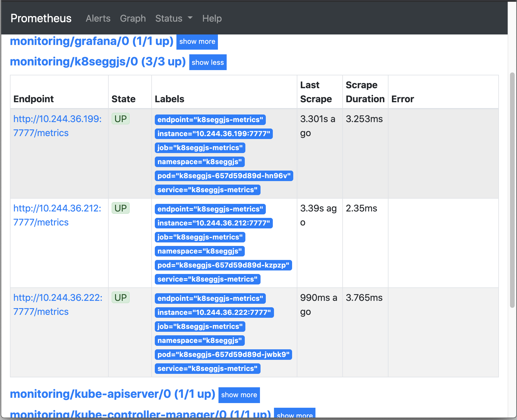Click monitoring/k8seggjs/0 (3/3 up) heading
The width and height of the screenshot is (517, 420).
(98, 62)
